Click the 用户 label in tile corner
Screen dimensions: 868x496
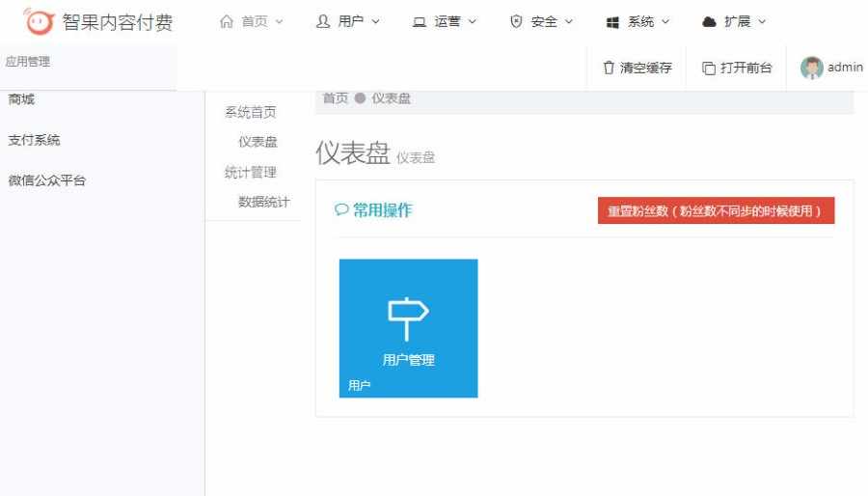(x=360, y=385)
